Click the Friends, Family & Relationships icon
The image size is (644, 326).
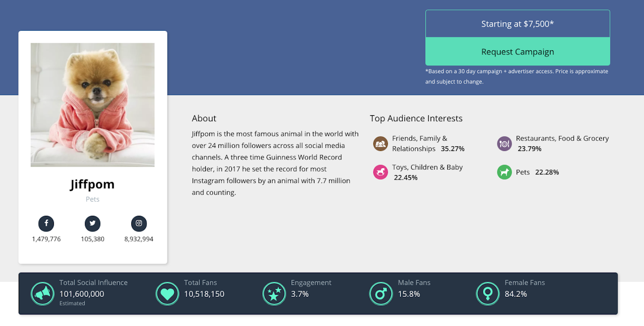tap(380, 144)
